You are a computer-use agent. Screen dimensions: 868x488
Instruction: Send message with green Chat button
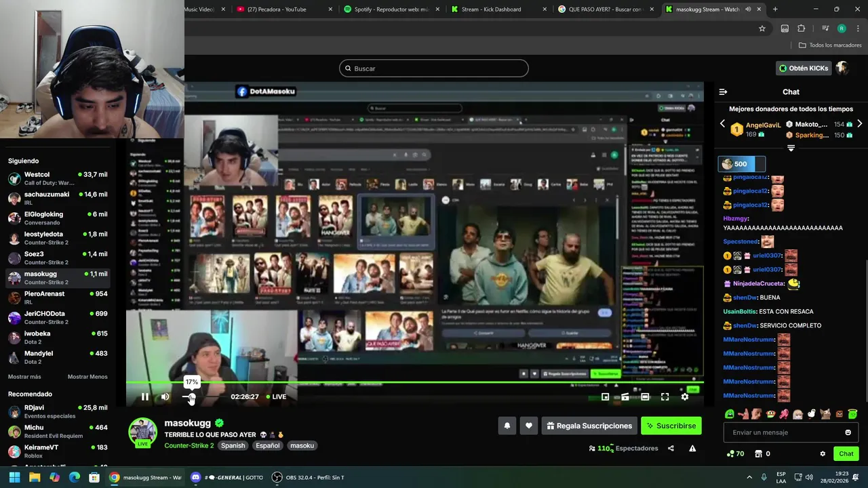[846, 453]
